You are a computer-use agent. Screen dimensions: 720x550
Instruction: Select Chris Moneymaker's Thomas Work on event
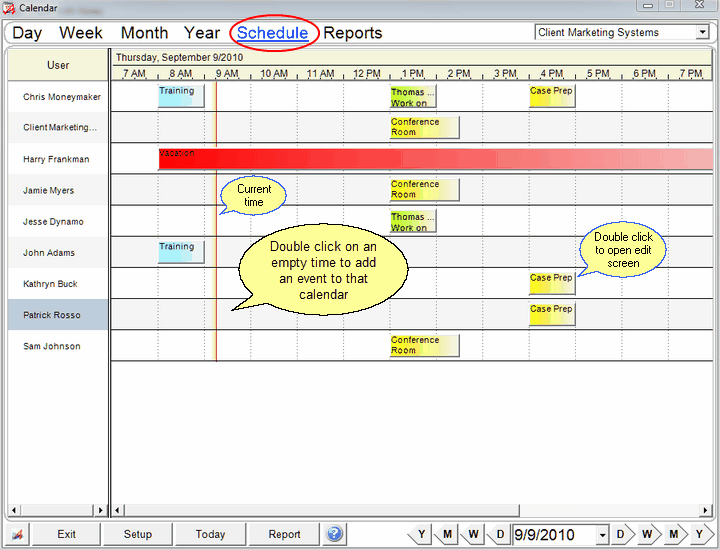pyautogui.click(x=413, y=96)
